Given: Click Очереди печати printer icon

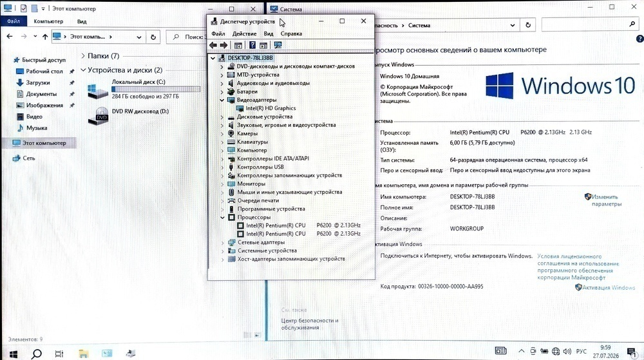Looking at the screenshot, I should point(231,201).
